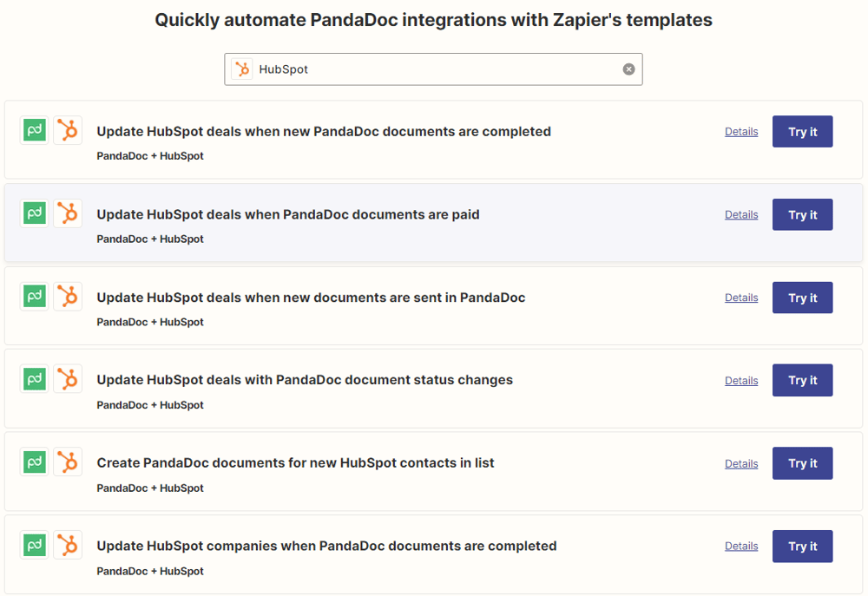Open Details for documents are paid template
This screenshot has height=596, width=868.
click(741, 214)
